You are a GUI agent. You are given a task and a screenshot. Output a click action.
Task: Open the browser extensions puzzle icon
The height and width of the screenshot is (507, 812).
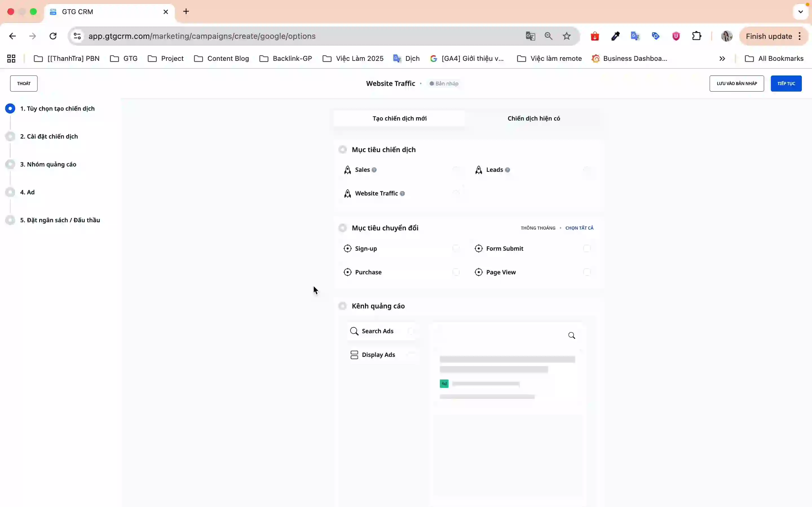[x=697, y=36]
